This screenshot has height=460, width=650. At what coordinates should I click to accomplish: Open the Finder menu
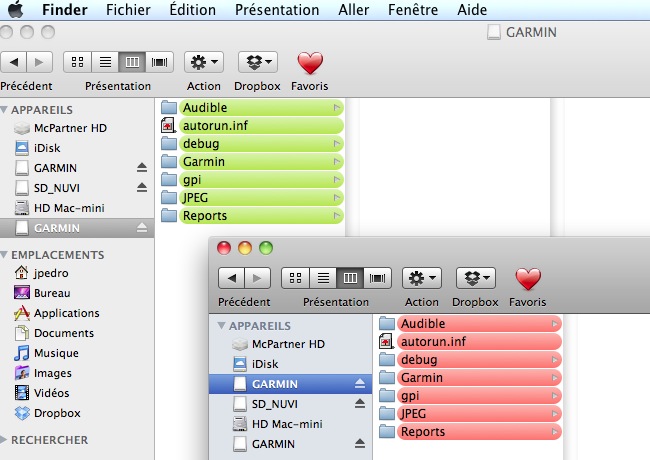point(65,10)
